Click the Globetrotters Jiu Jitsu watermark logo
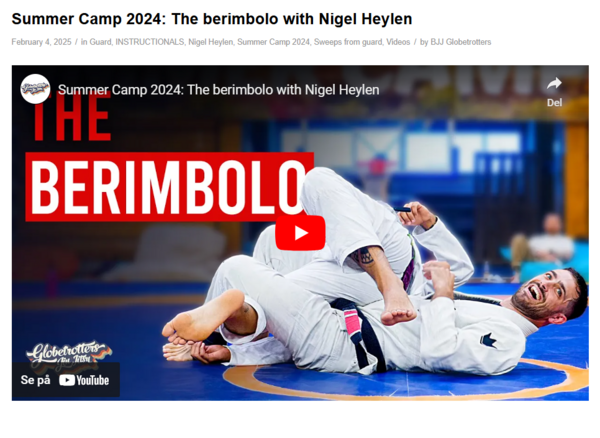Screen dimensions: 600x438 click(x=68, y=354)
